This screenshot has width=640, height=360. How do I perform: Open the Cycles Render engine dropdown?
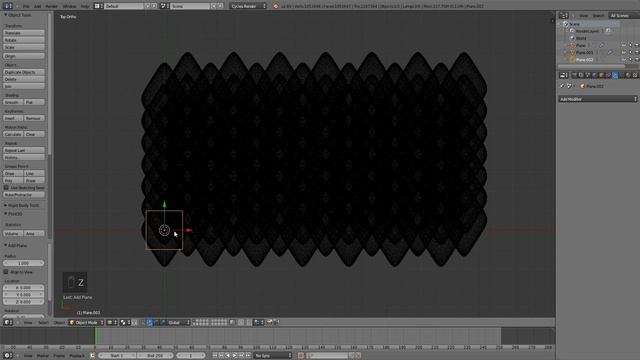coord(248,6)
